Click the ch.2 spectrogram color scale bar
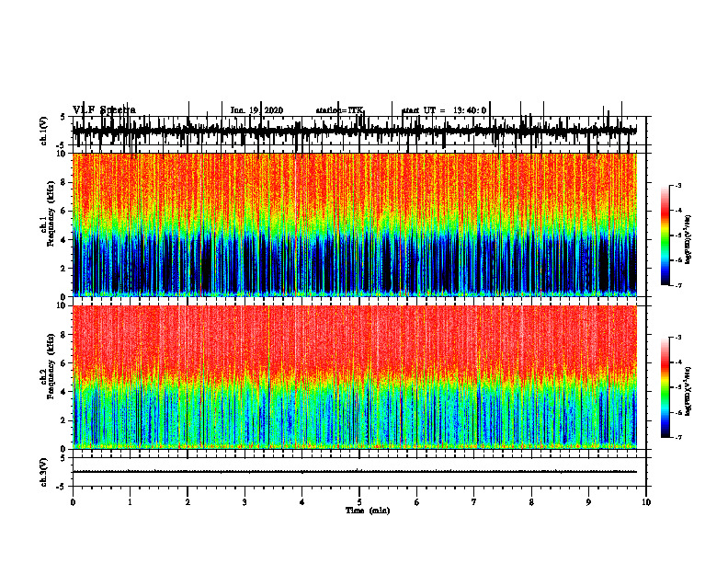 [x=665, y=387]
